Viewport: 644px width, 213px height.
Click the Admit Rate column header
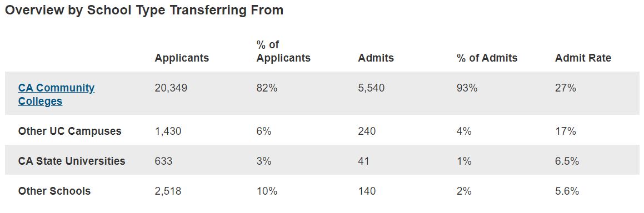583,58
